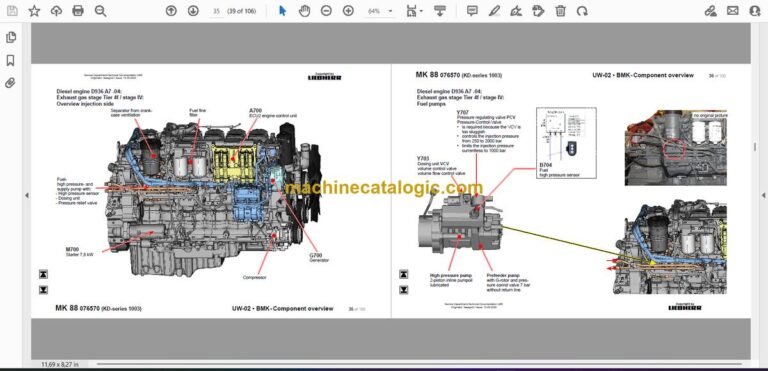Click the G700 Generator label

click(x=318, y=258)
